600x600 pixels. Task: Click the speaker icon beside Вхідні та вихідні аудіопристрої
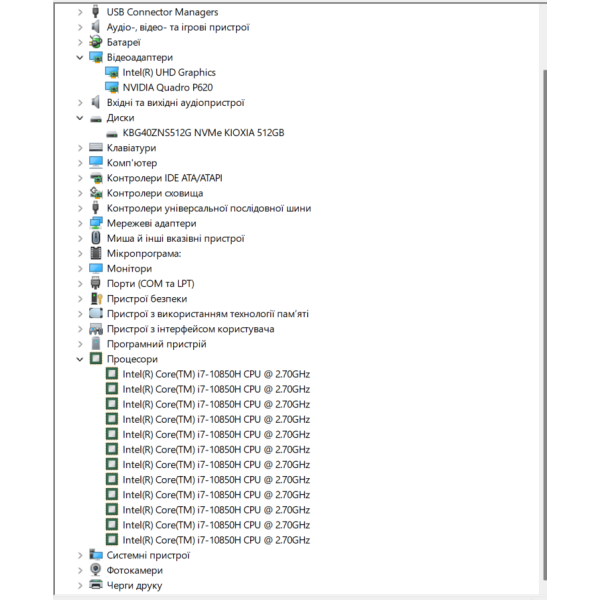pyautogui.click(x=96, y=102)
